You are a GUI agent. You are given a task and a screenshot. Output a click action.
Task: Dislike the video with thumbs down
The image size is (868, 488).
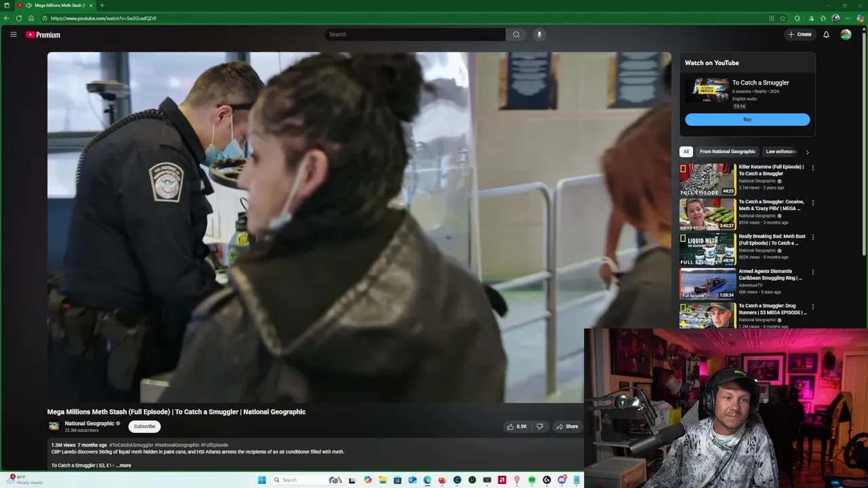(540, 426)
